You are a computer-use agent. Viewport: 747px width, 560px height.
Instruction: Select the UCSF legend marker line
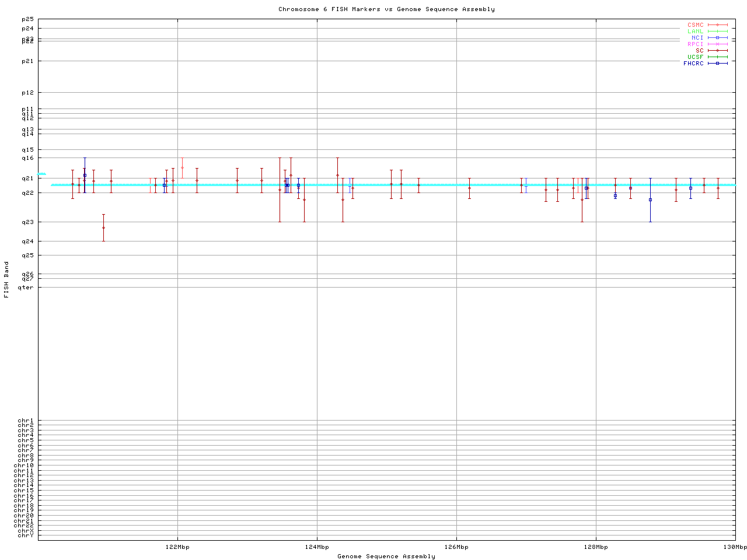coord(717,57)
